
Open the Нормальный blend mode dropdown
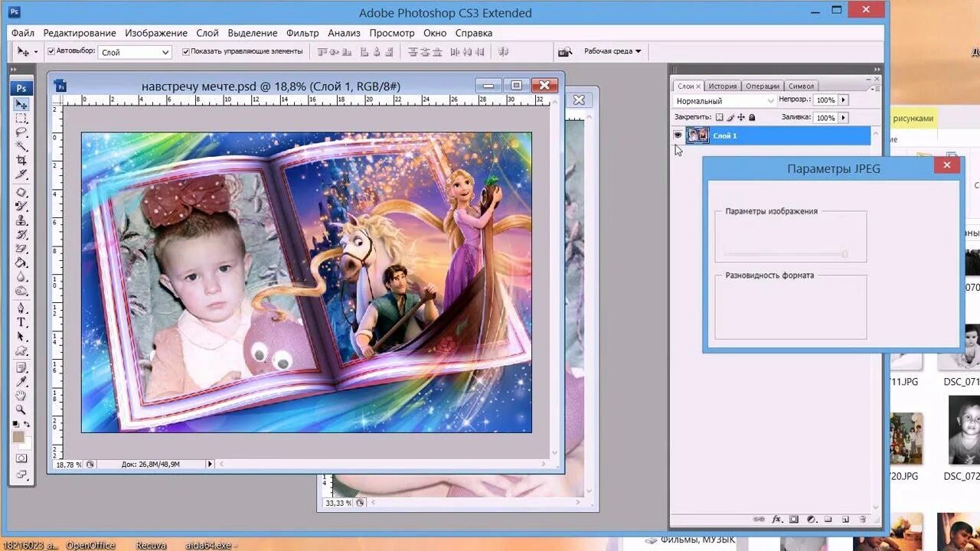tap(725, 100)
